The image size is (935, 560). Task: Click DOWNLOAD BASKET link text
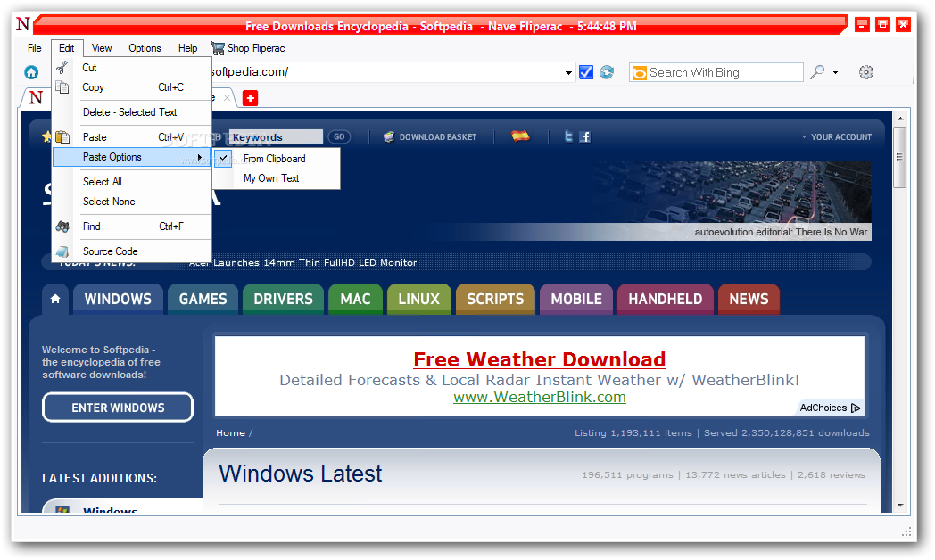[438, 137]
